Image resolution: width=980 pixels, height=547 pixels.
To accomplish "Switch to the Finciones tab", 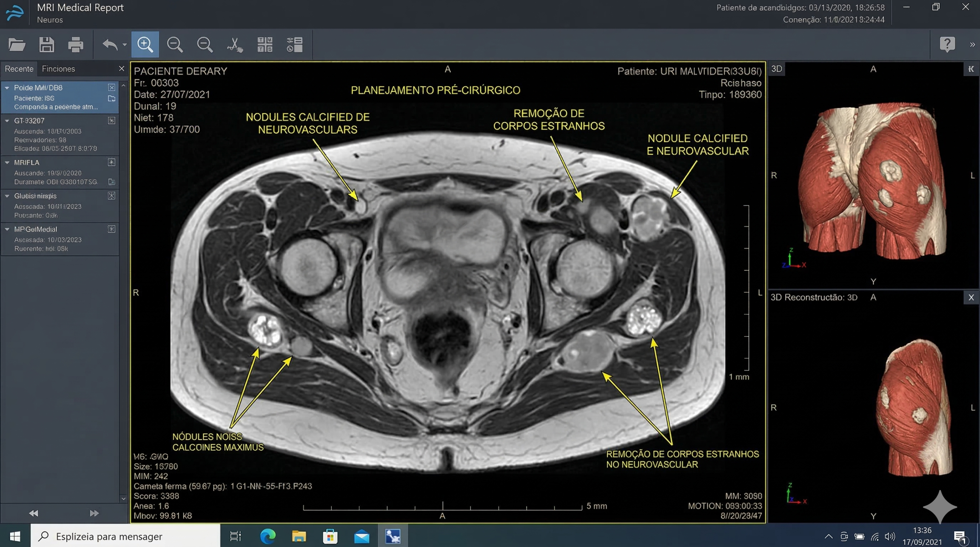I will tap(58, 69).
